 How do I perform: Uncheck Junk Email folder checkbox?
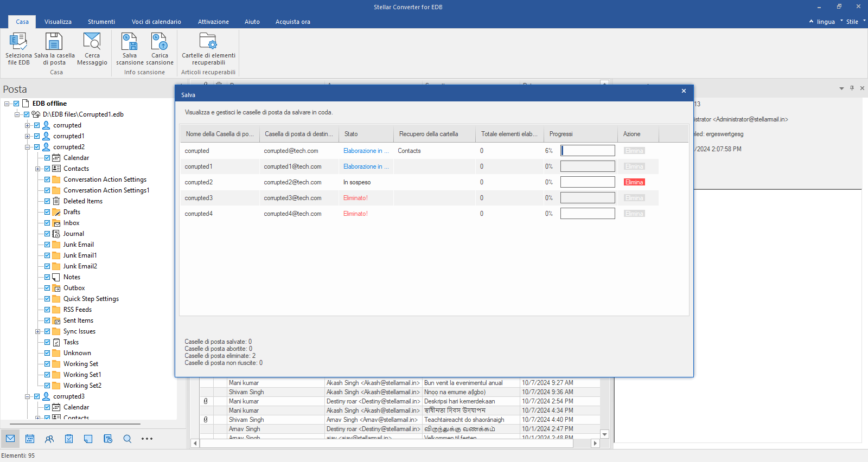47,245
